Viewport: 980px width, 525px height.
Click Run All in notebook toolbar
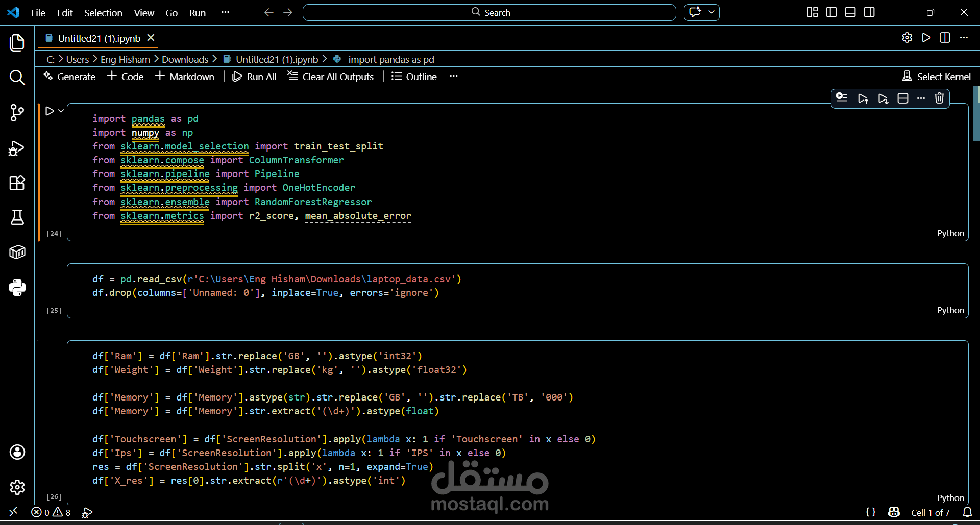[x=254, y=77]
